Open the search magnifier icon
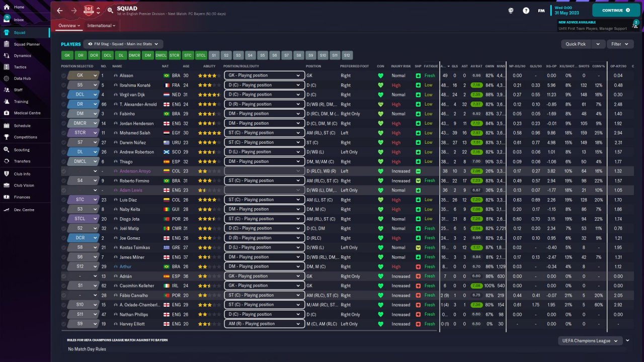The image size is (644, 362). coord(110,10)
